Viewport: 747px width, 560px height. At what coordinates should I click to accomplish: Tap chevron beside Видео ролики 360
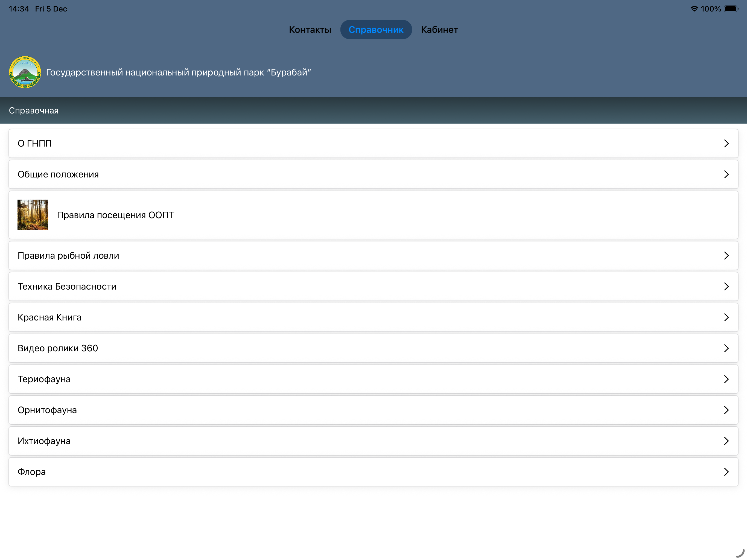pos(726,348)
